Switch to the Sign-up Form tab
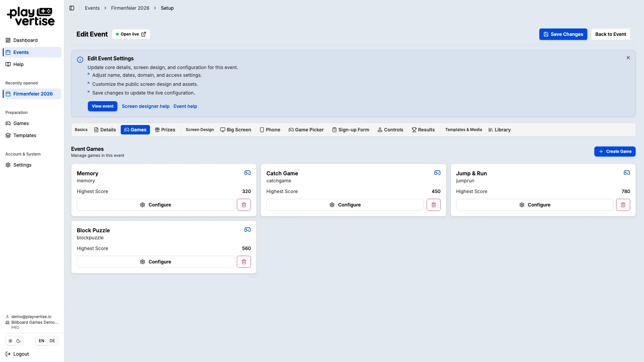The image size is (644, 362). [x=351, y=130]
